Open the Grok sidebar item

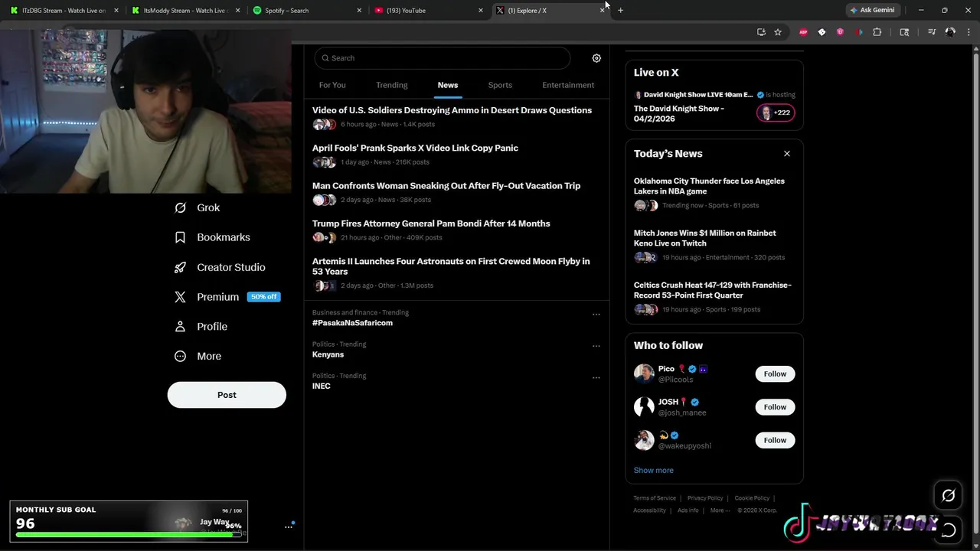tap(198, 207)
